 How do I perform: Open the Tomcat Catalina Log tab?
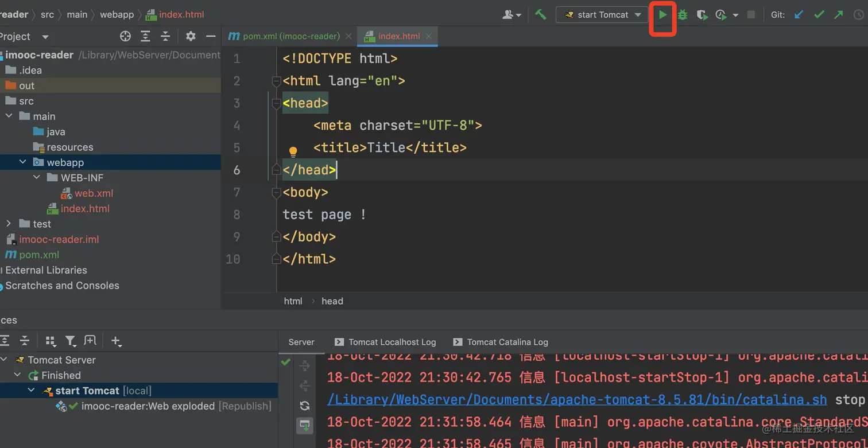501,342
